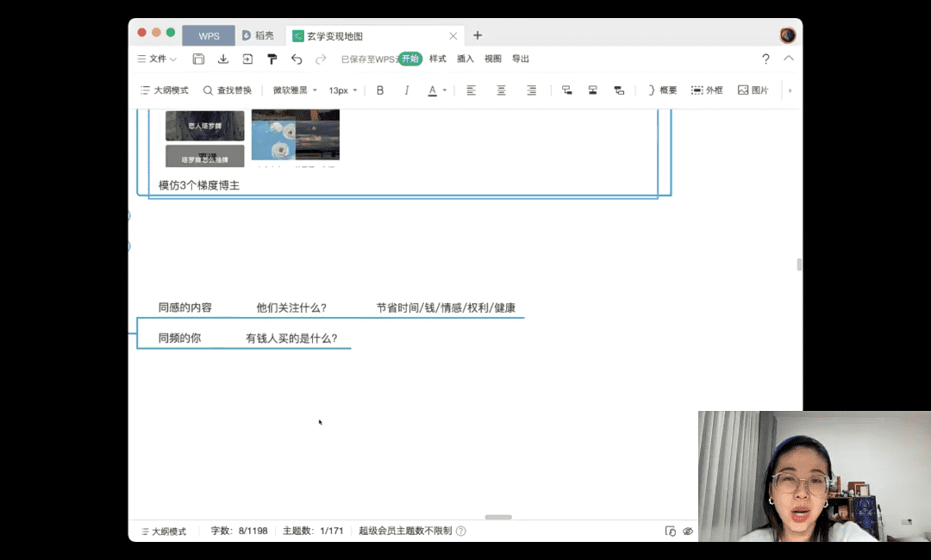This screenshot has height=560, width=931.
Task: Click the 图片 insert image icon
Action: pos(753,90)
